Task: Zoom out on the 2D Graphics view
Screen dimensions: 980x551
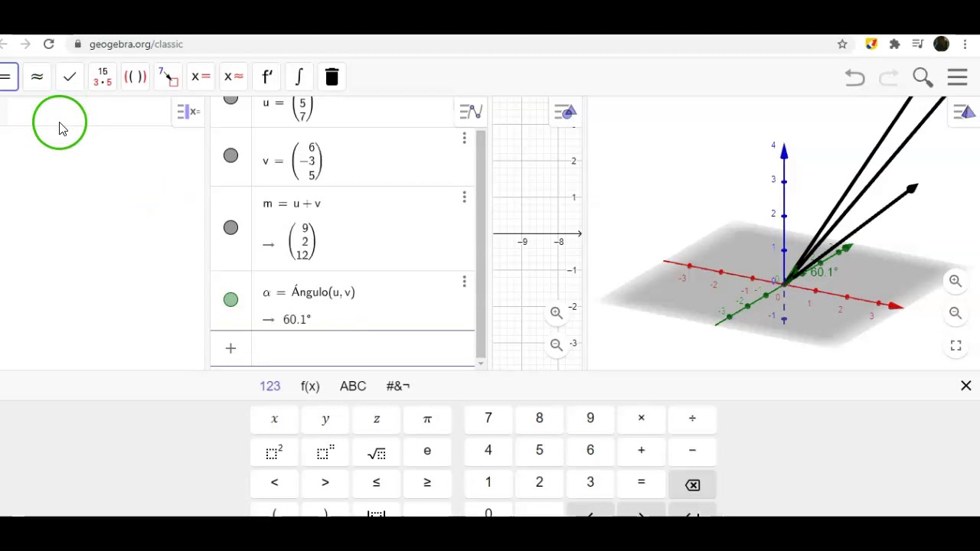Action: pyautogui.click(x=557, y=345)
